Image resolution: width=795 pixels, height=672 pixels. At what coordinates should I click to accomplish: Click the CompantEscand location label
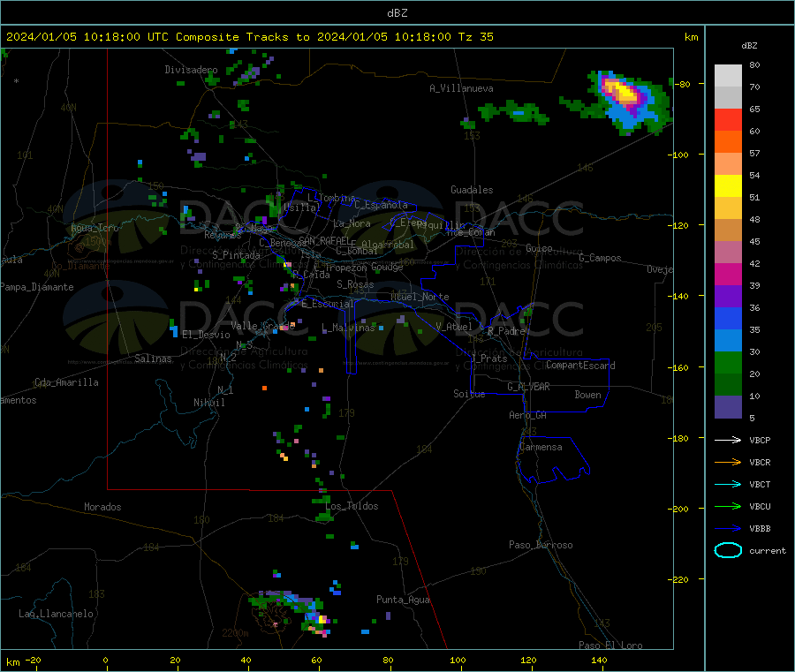pos(581,365)
